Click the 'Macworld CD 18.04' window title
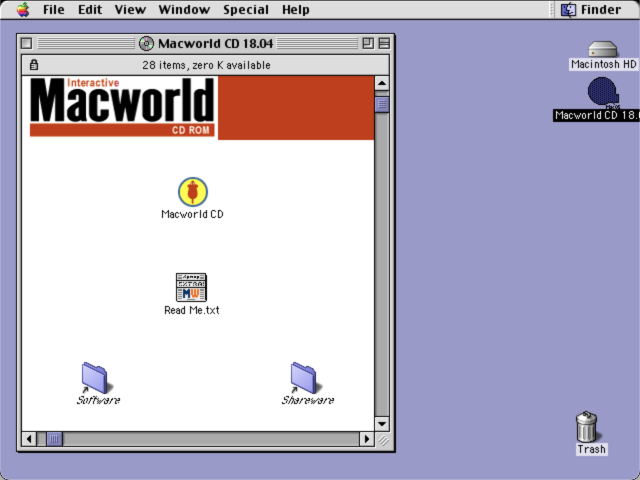This screenshot has height=480, width=640. point(216,43)
